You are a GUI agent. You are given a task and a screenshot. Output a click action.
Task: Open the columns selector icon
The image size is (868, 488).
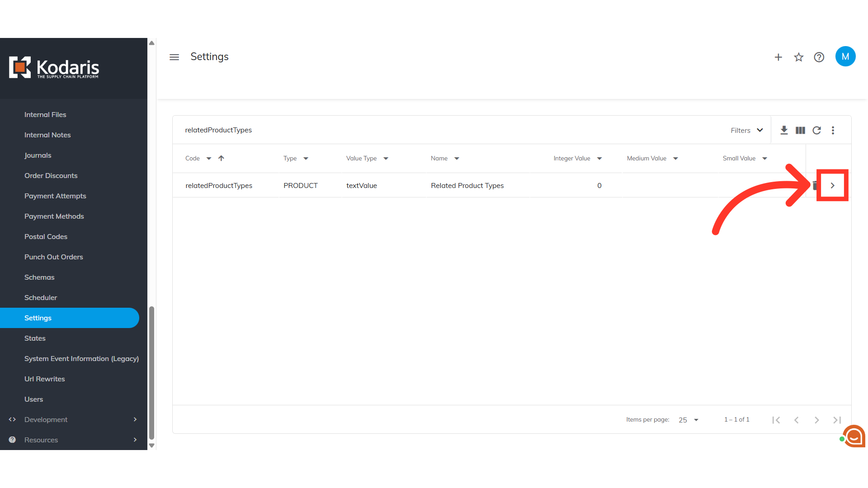[800, 130]
